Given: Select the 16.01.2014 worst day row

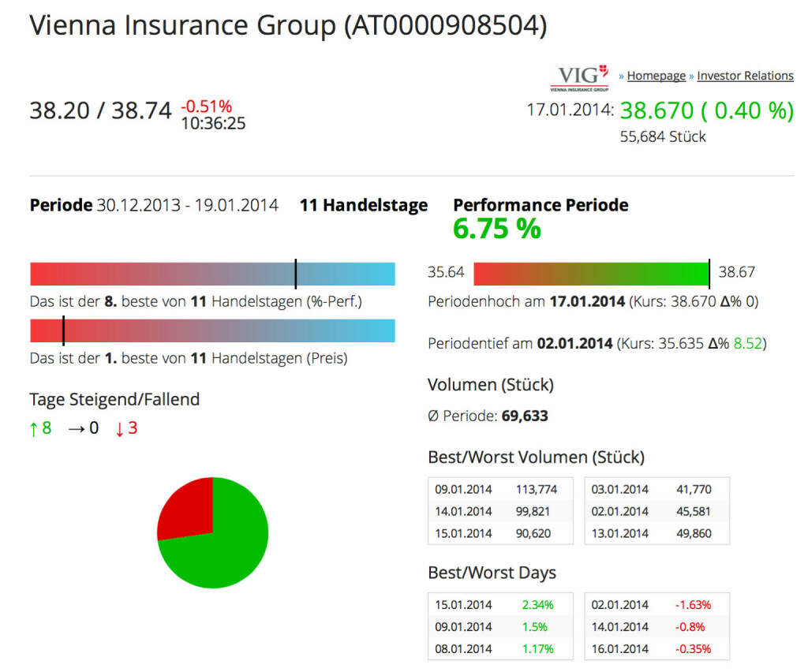Looking at the screenshot, I should click(656, 649).
